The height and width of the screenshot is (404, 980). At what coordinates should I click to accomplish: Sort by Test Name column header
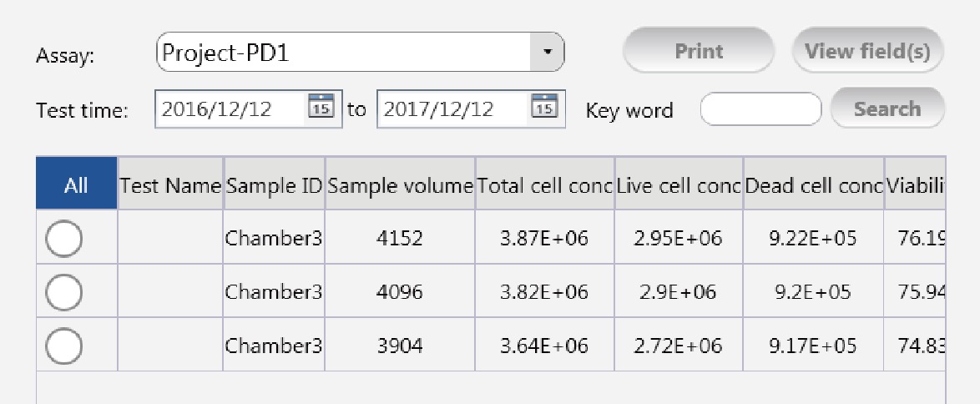tap(170, 184)
